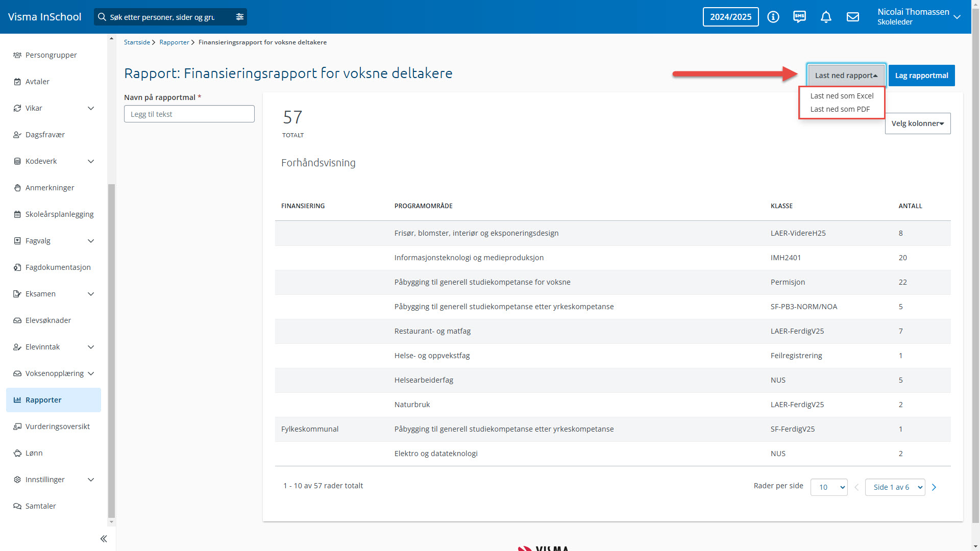Screen dimensions: 980x551
Task: Click the Elevsøknader inbox icon
Action: [17, 320]
